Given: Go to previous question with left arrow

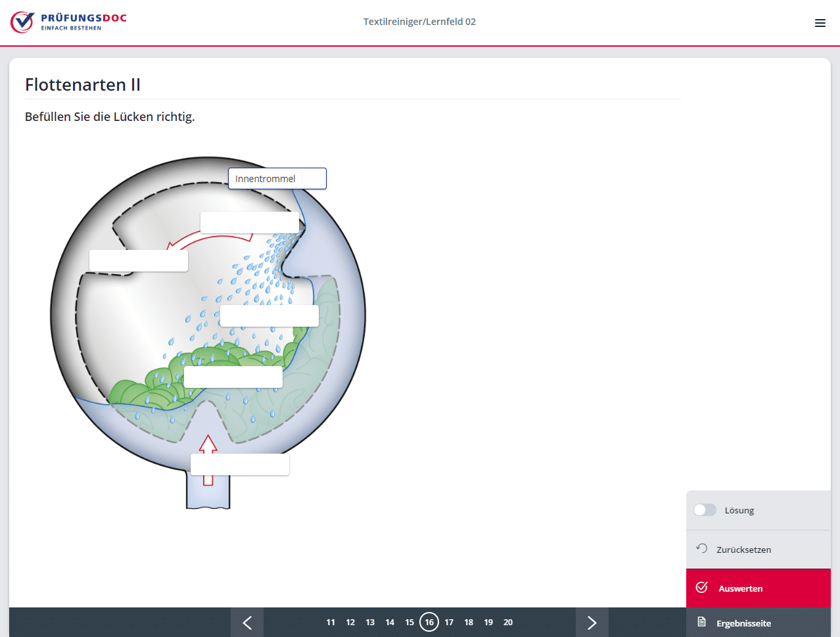Looking at the screenshot, I should 247,623.
